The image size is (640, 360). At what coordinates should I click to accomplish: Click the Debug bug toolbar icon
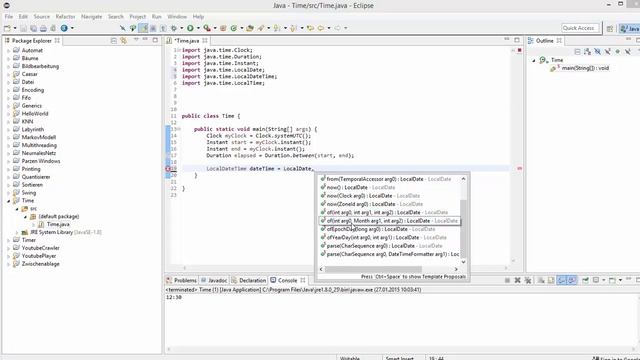pos(174,28)
